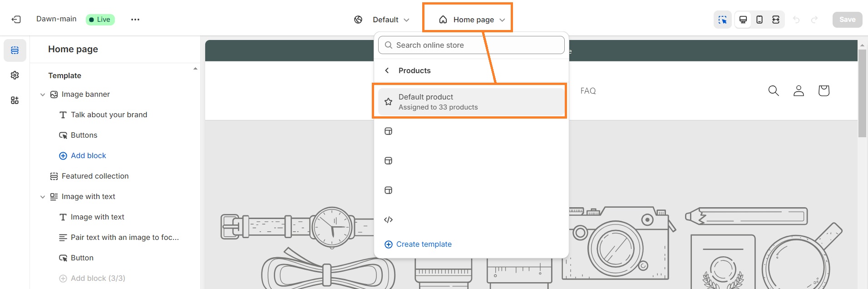This screenshot has width=868, height=289.
Task: Switch to desktop preview
Action: click(x=743, y=20)
